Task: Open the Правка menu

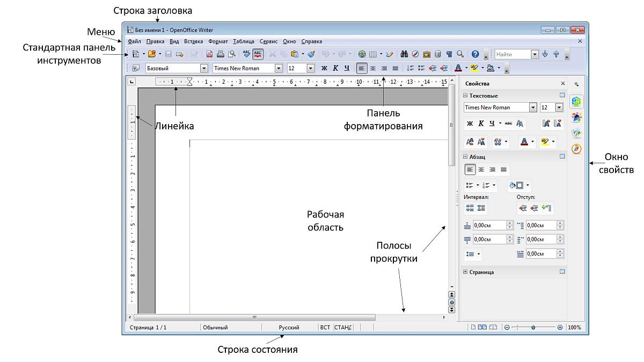Action: (x=155, y=41)
